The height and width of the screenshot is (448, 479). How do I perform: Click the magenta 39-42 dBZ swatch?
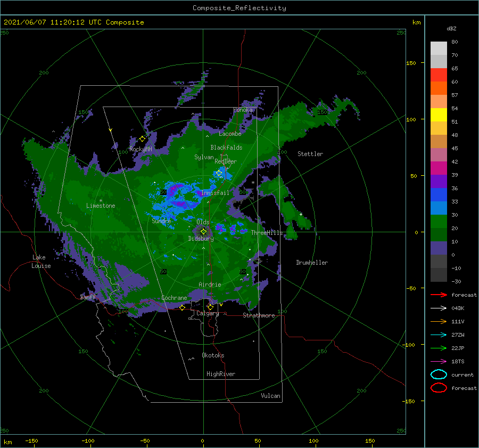(439, 168)
